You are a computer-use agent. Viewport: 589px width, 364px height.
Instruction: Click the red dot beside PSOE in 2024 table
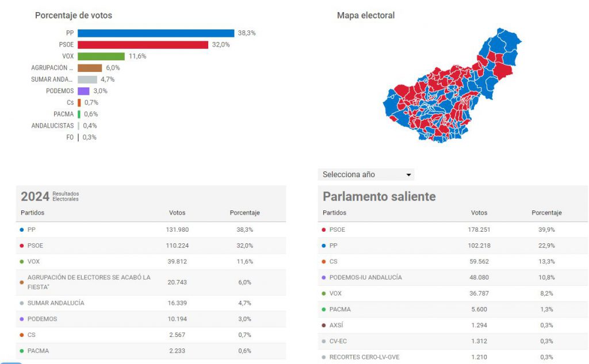pyautogui.click(x=22, y=246)
